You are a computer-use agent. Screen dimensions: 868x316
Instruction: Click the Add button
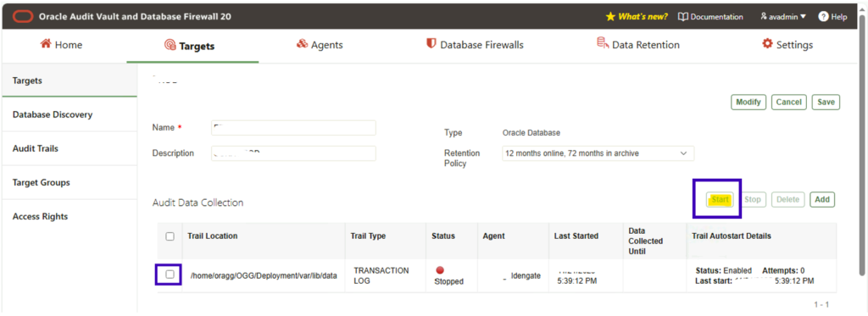(x=822, y=200)
